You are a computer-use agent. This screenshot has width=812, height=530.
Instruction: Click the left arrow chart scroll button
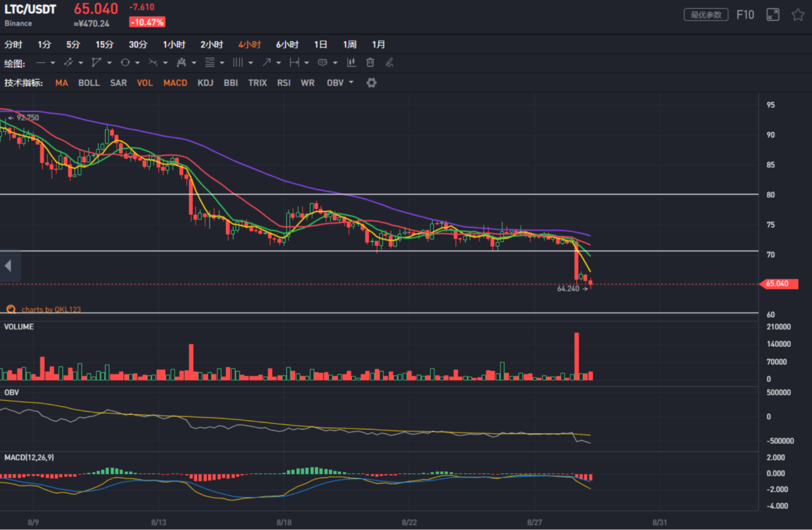[x=8, y=266]
